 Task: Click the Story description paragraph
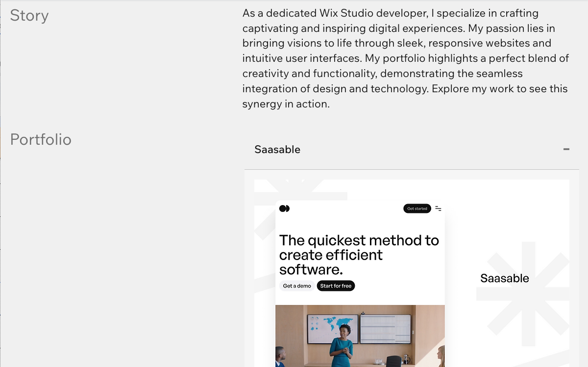coord(406,58)
